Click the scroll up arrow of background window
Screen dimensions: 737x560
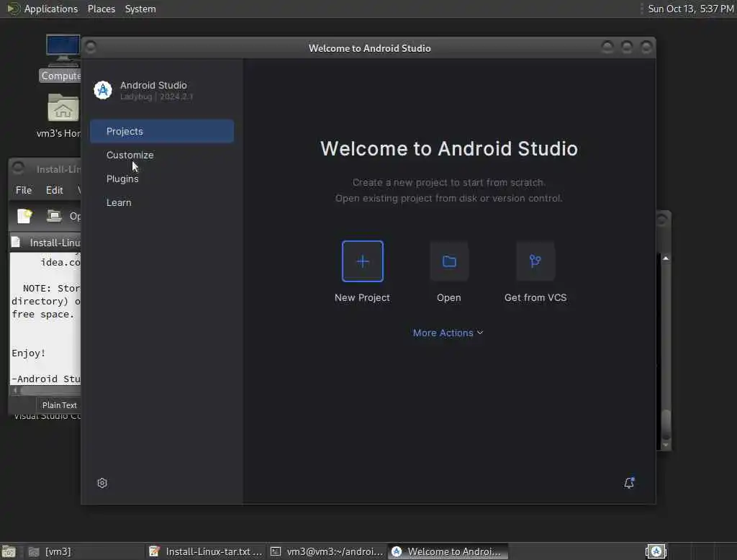click(666, 258)
